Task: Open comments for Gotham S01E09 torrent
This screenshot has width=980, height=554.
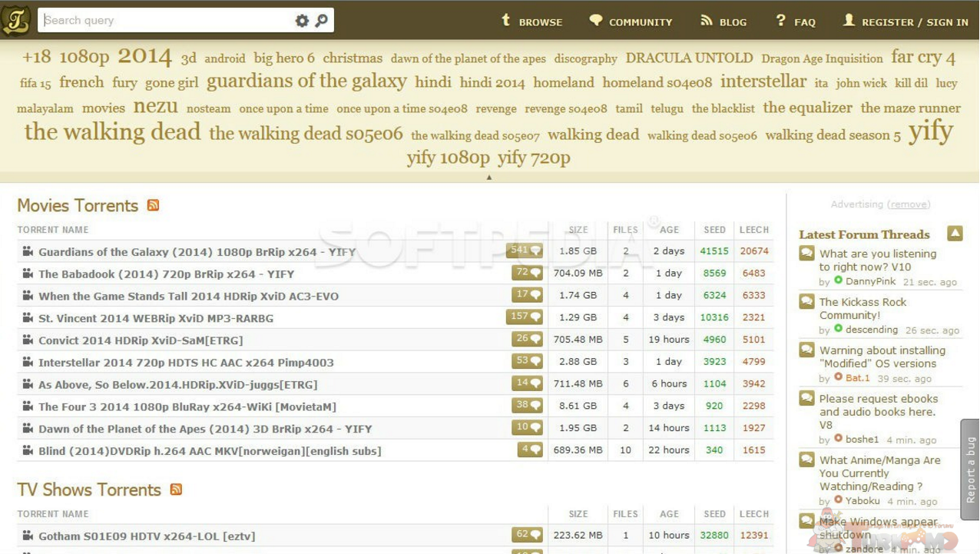Action: 528,535
